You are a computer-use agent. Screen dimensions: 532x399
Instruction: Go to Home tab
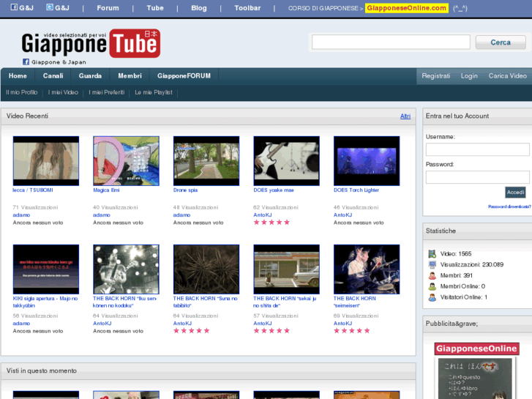click(18, 76)
